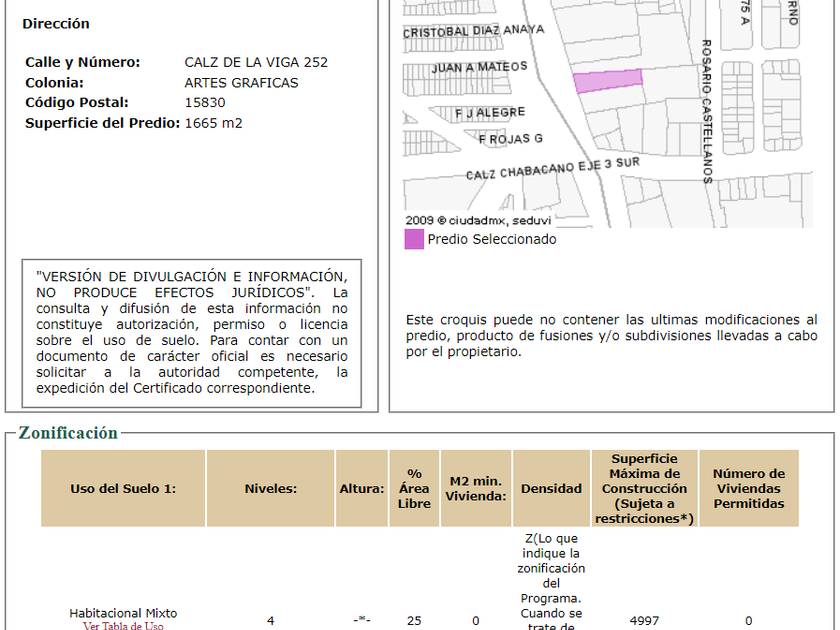Select the max construction value 4997

click(644, 621)
